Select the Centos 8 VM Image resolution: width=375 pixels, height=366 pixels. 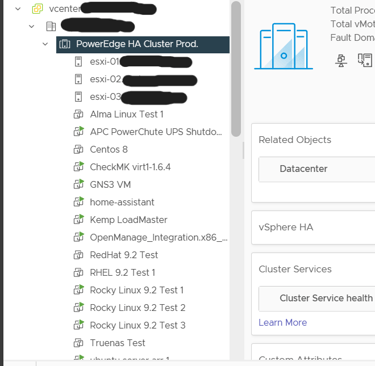[109, 149]
